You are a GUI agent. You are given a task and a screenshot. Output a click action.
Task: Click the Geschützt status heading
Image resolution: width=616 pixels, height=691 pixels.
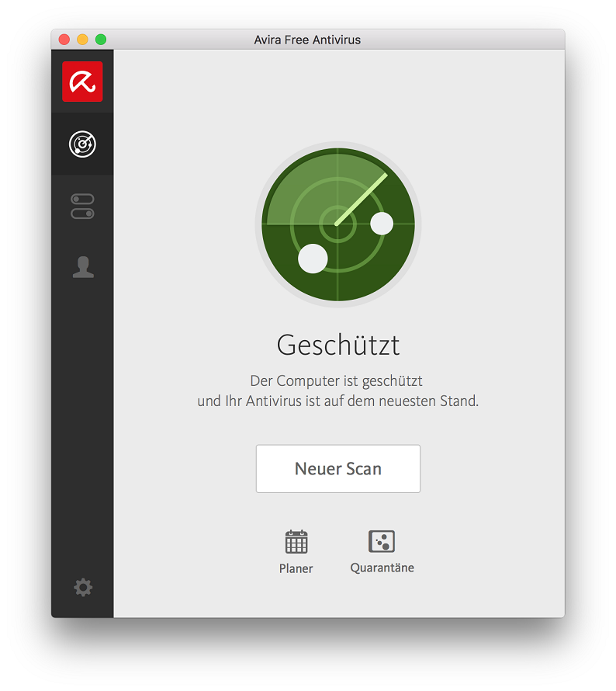tap(338, 345)
